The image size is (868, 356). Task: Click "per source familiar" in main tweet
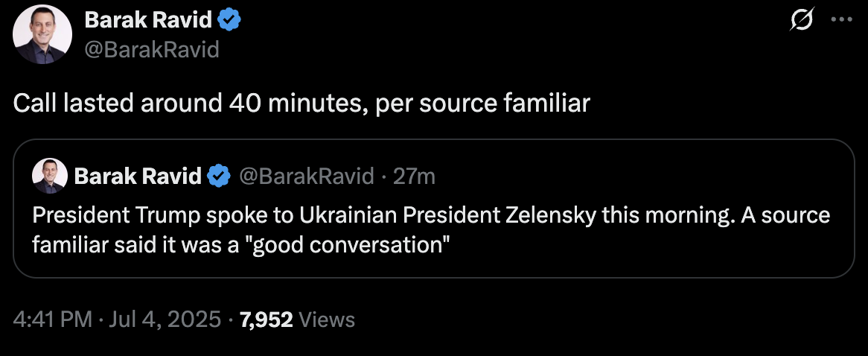(482, 104)
